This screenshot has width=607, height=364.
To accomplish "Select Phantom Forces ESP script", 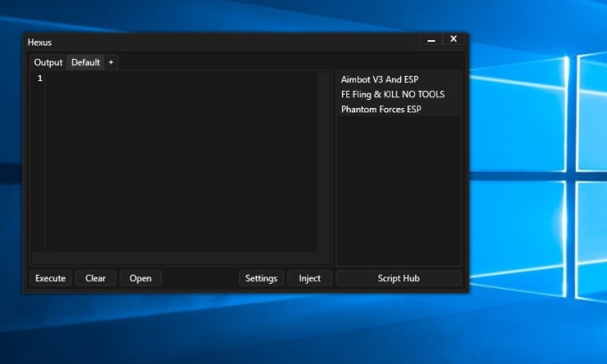I will tap(398, 109).
